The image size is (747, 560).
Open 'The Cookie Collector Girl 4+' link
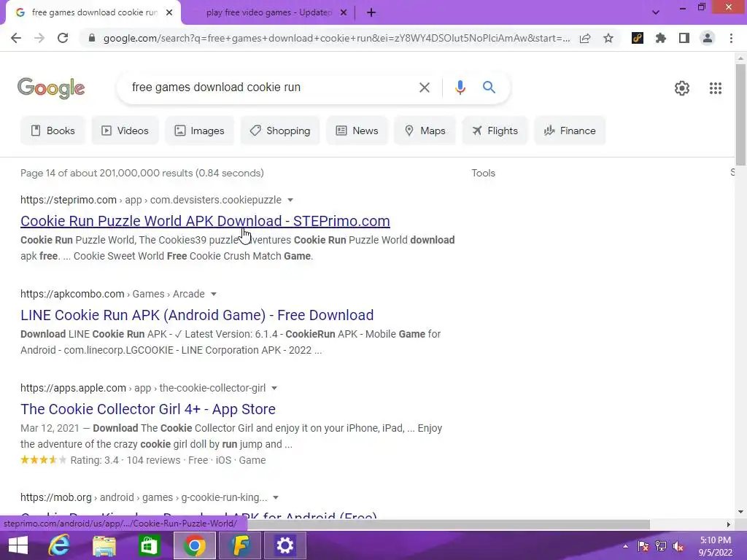147,409
